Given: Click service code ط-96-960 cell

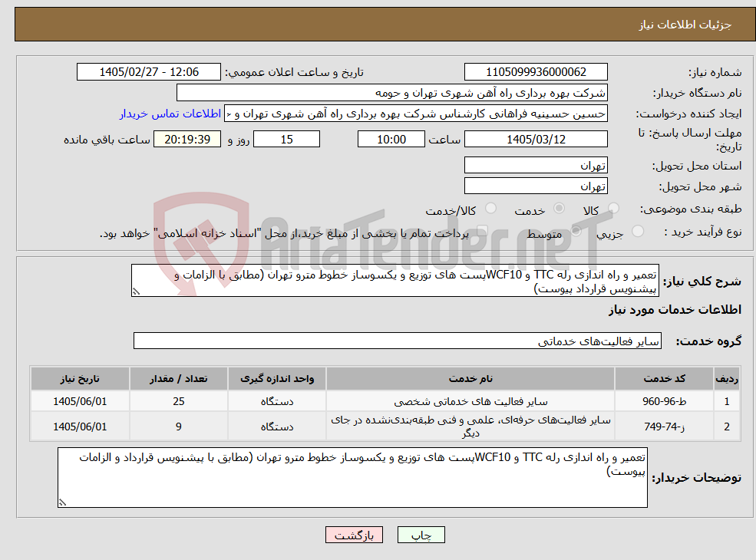Looking at the screenshot, I should point(664,401).
